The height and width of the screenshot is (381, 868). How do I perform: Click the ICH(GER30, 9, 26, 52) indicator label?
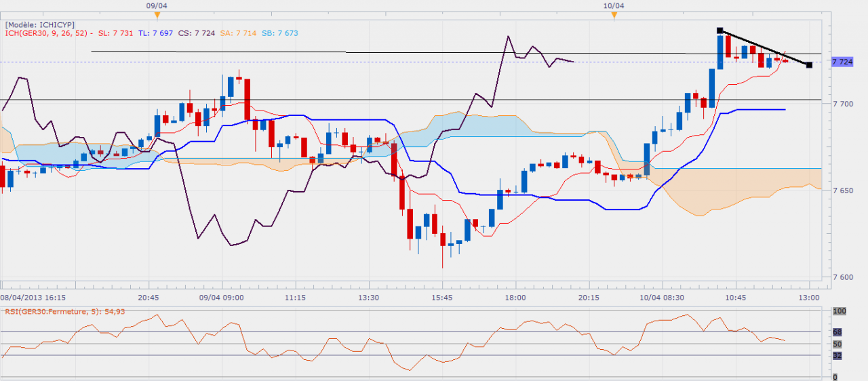coord(46,33)
